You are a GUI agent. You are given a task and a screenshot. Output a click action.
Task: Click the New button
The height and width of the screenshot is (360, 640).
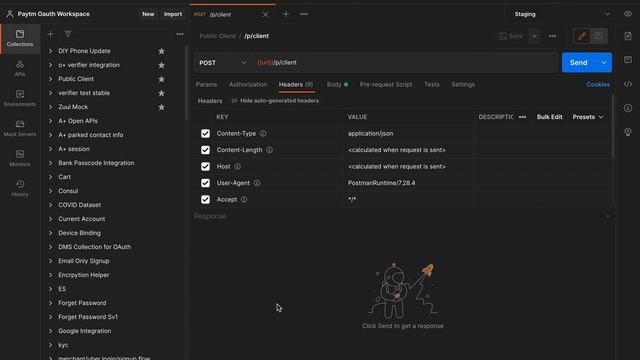pyautogui.click(x=148, y=14)
